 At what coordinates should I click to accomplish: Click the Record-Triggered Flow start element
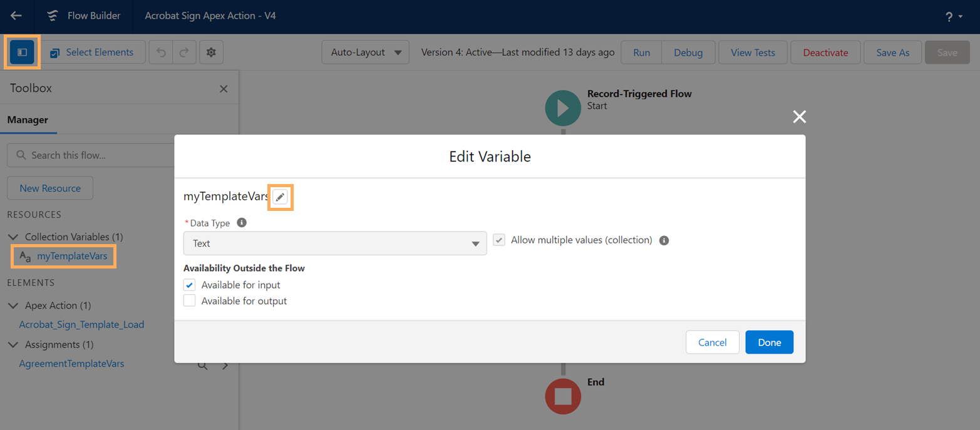(x=562, y=108)
